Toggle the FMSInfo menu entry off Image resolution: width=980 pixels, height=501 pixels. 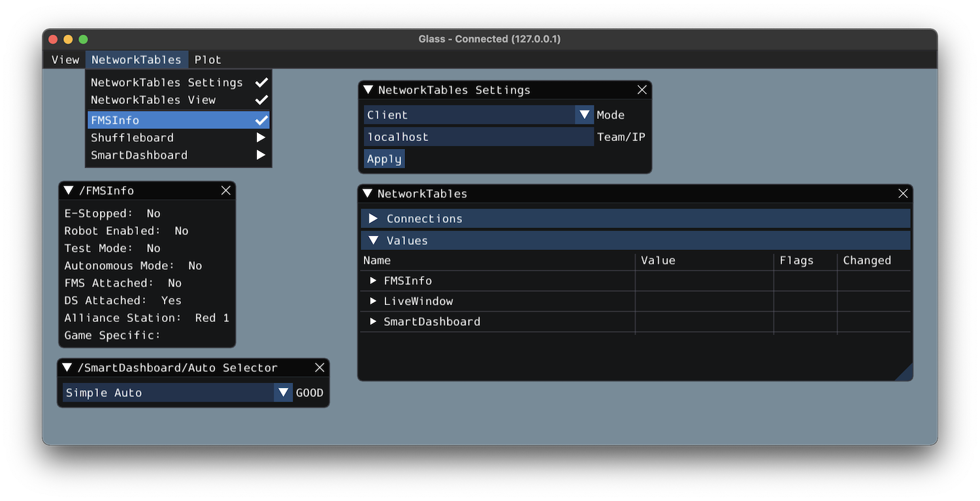click(x=178, y=120)
